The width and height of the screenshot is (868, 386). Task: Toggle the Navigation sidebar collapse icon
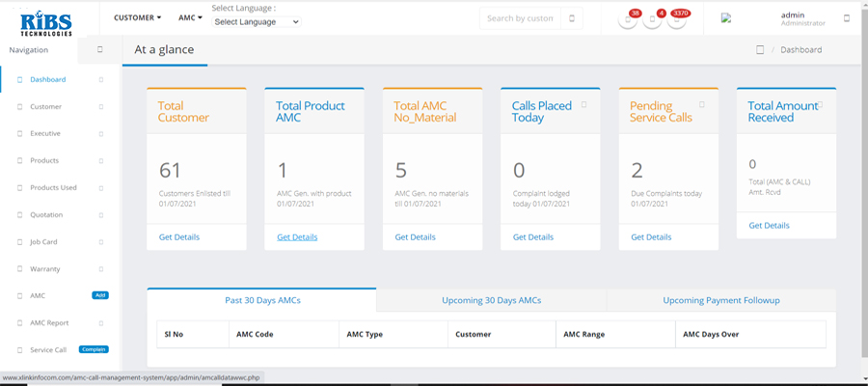coord(100,50)
